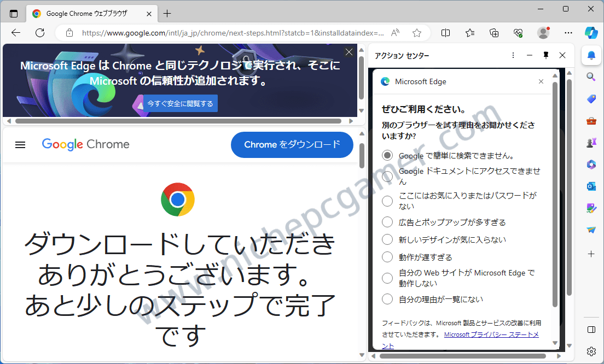Open Shopping tag icon in the sidebar
604x364 pixels.
click(x=591, y=99)
